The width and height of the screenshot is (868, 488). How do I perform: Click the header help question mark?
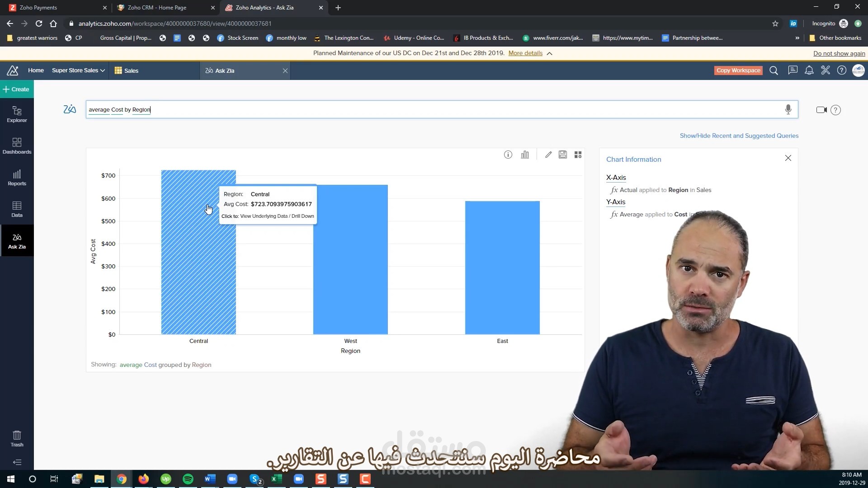click(842, 70)
